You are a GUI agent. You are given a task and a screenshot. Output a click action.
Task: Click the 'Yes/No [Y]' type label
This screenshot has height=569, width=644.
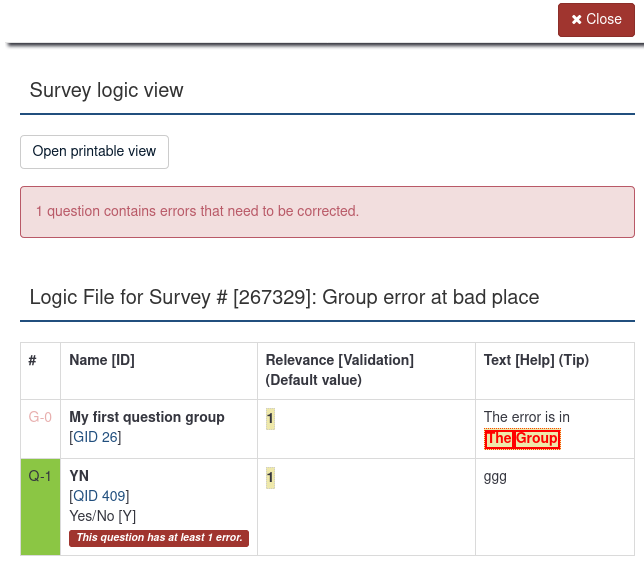click(102, 516)
